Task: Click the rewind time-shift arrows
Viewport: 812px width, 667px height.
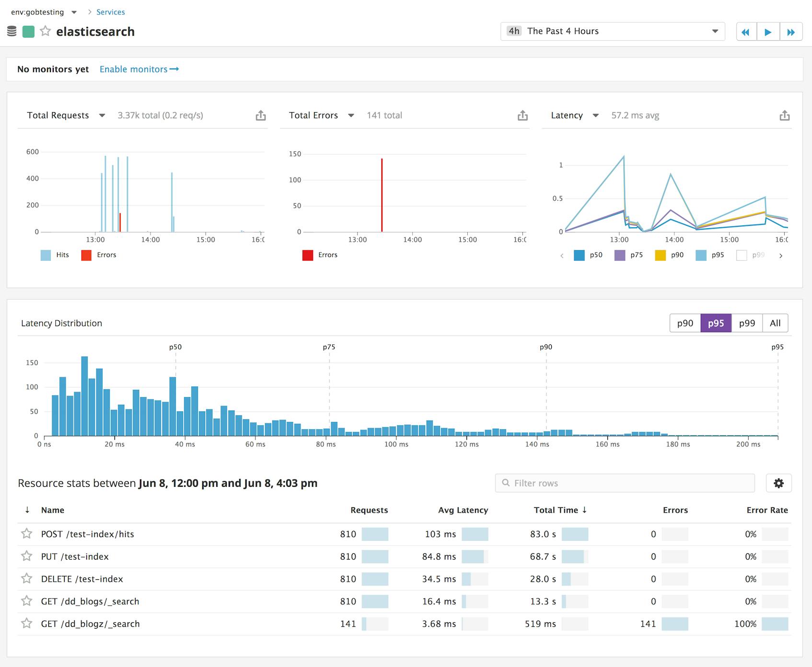Action: [746, 31]
